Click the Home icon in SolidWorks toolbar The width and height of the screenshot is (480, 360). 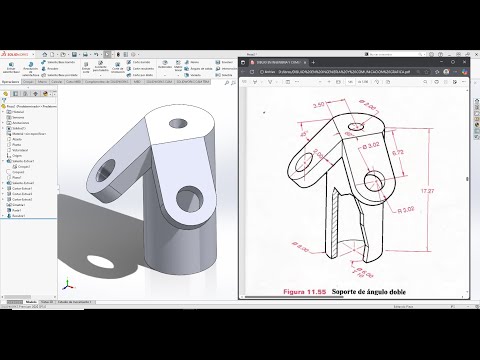point(44,54)
